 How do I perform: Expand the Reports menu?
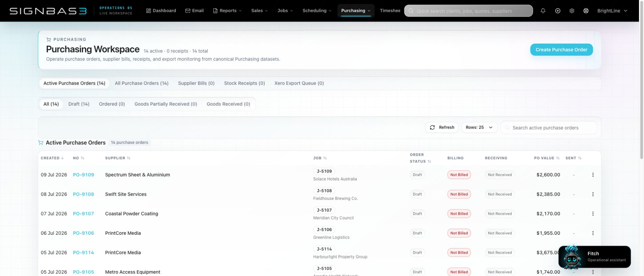click(228, 11)
